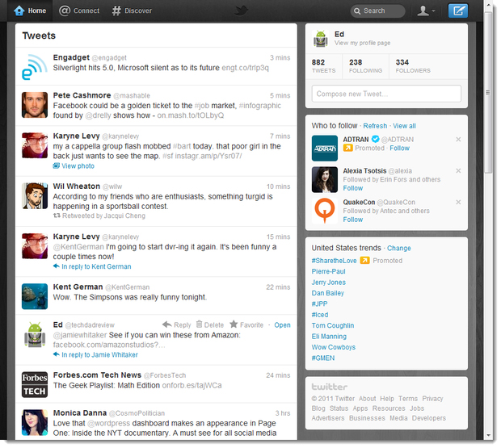Screen dimensions: 501x448
Task: Click Kent German's avatar
Action: point(35,296)
